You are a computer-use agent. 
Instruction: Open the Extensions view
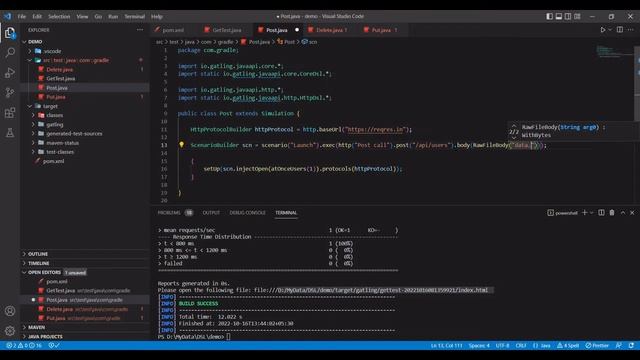[x=10, y=113]
